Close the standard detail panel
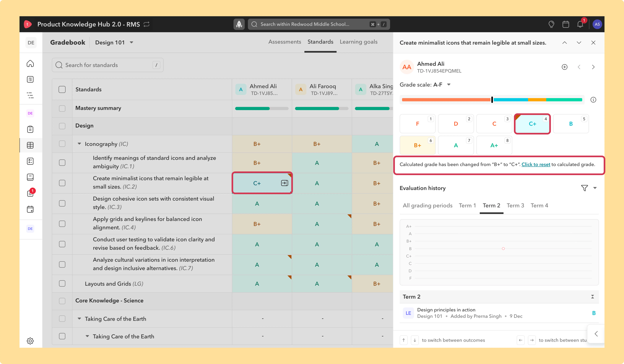This screenshot has width=624, height=364. 593,43
